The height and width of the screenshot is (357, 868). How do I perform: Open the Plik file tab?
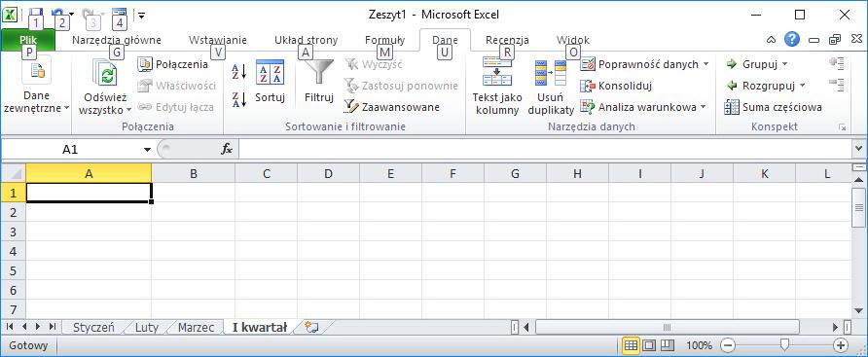click(x=28, y=40)
